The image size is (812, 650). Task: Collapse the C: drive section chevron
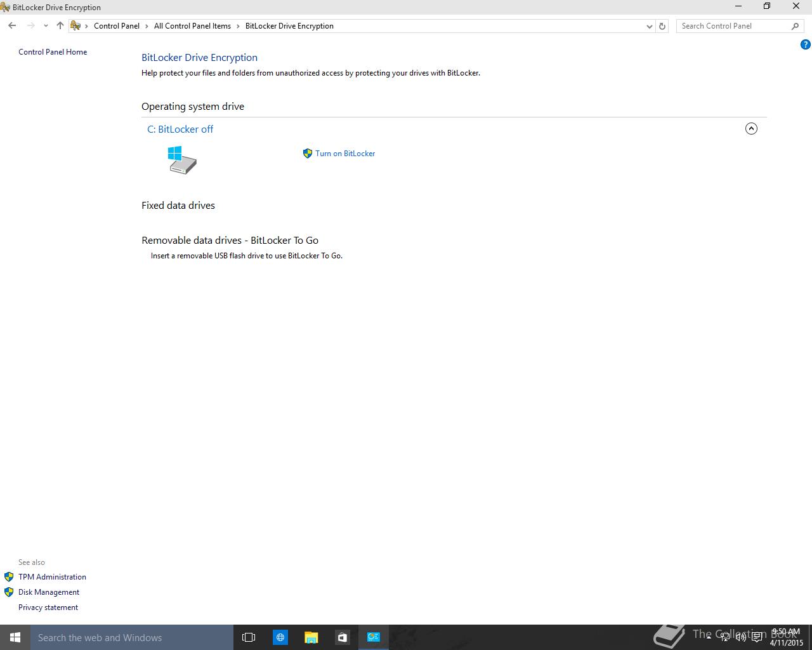tap(751, 129)
